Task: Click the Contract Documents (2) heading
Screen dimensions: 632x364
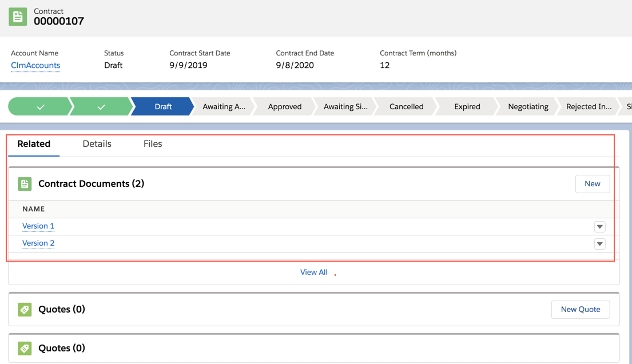Action: pos(91,183)
